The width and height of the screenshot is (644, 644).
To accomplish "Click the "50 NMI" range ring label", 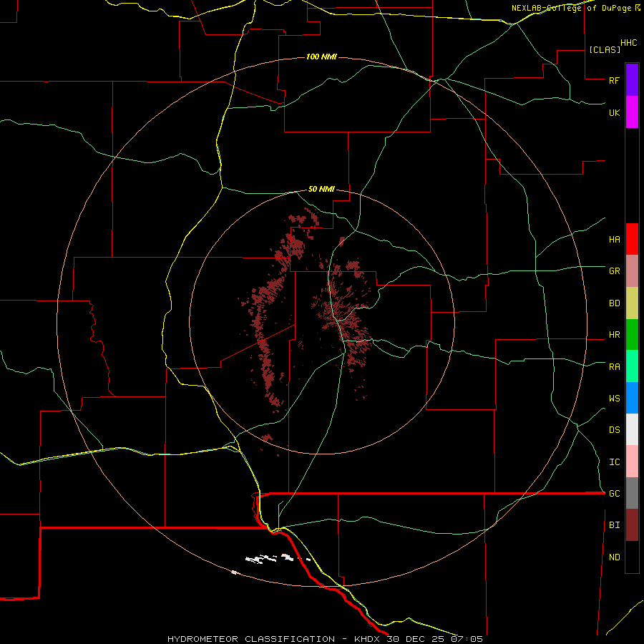I will click(321, 189).
